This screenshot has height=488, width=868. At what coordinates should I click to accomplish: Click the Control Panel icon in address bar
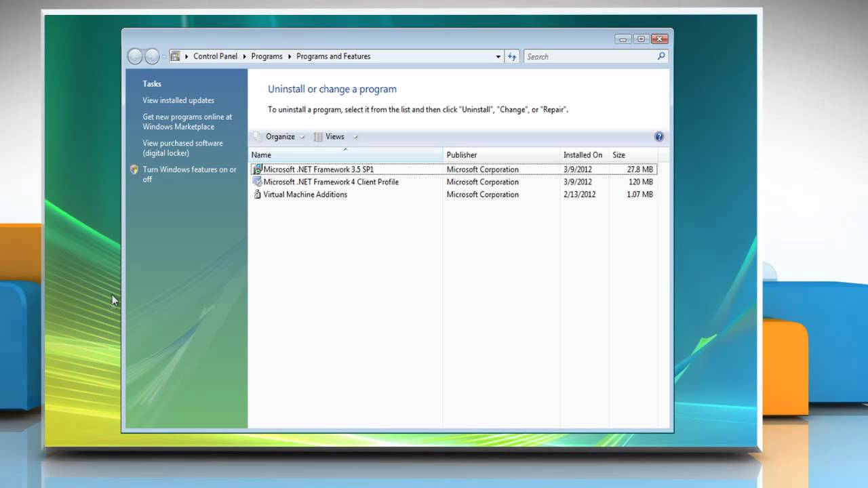pyautogui.click(x=175, y=56)
